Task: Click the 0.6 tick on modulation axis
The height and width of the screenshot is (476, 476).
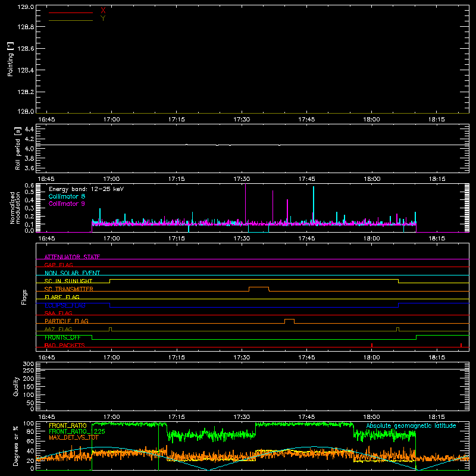Action: click(x=29, y=186)
